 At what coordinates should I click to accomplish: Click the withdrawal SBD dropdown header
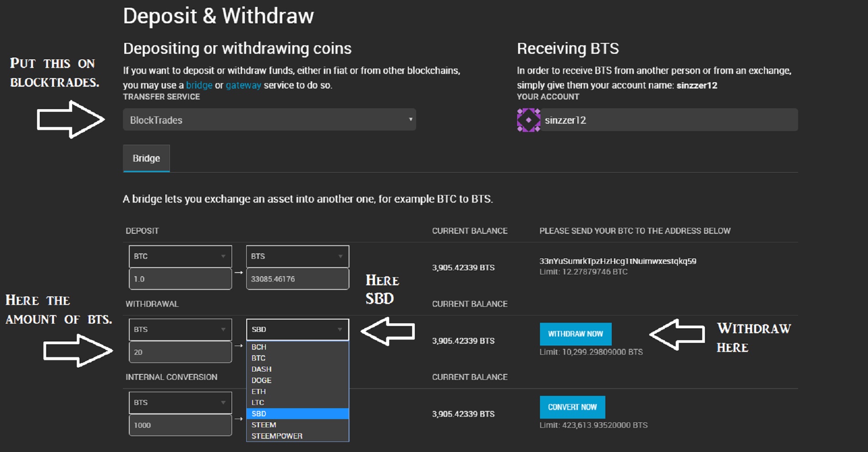297,329
